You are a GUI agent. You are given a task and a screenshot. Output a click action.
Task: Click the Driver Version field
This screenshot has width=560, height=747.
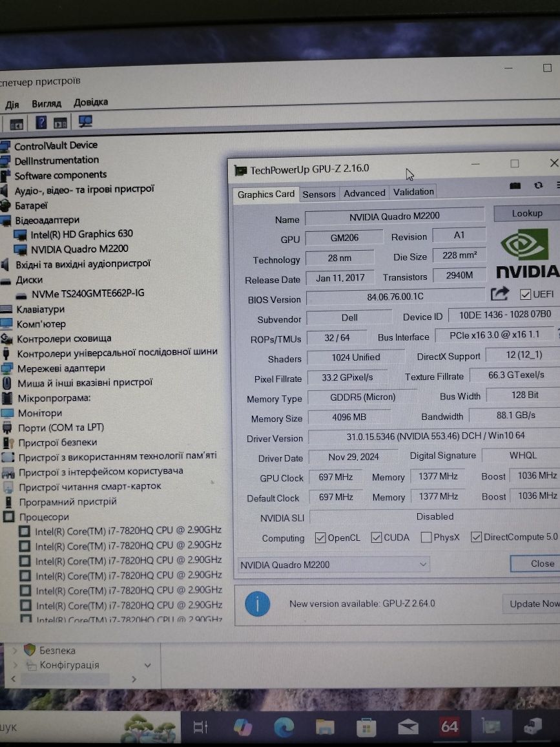click(435, 436)
